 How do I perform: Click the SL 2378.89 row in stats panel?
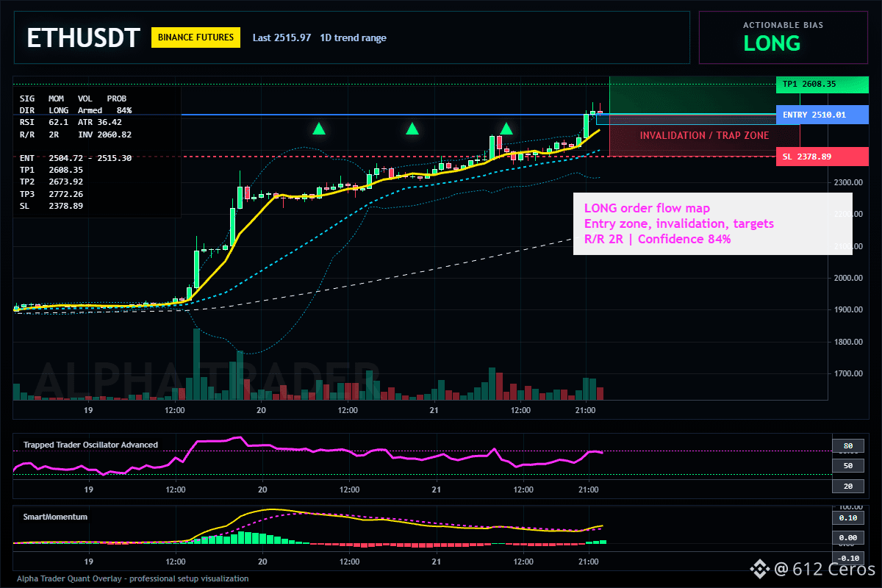pyautogui.click(x=51, y=206)
